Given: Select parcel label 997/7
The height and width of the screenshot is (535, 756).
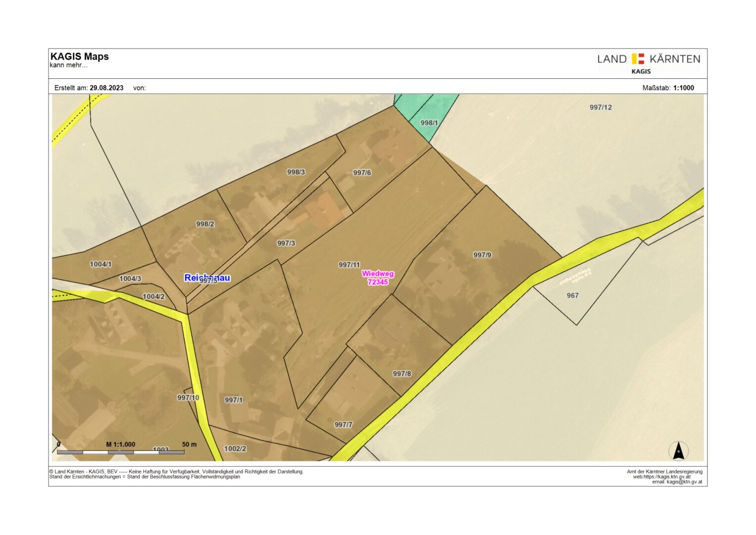Looking at the screenshot, I should click(343, 425).
